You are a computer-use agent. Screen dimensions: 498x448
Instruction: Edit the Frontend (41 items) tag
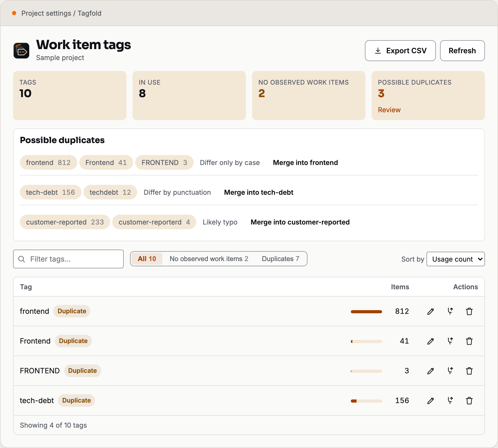(x=431, y=341)
